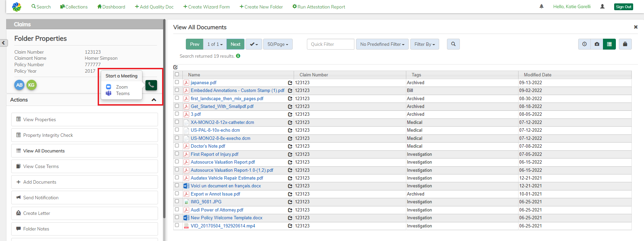Click the AB user avatar badge
The image size is (644, 241).
click(20, 85)
